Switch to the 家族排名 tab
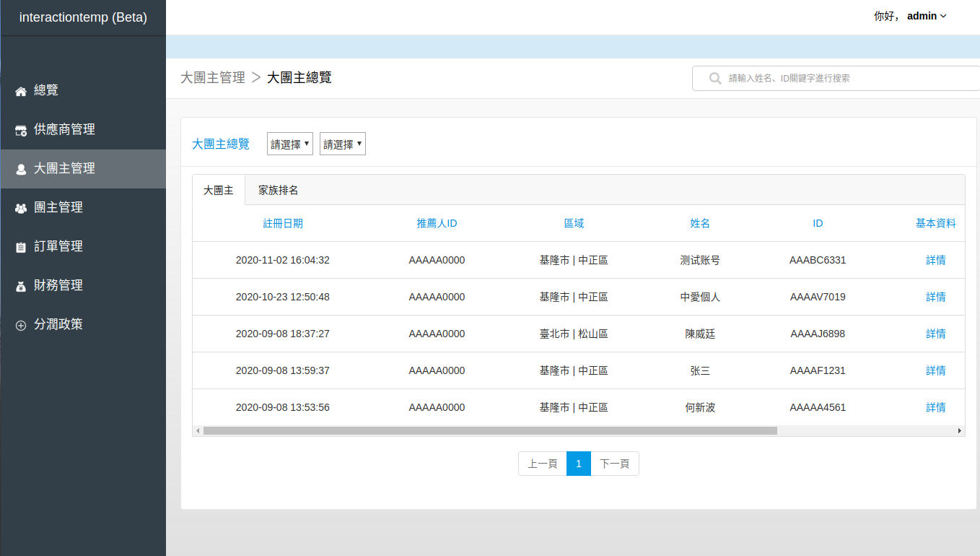 [279, 190]
